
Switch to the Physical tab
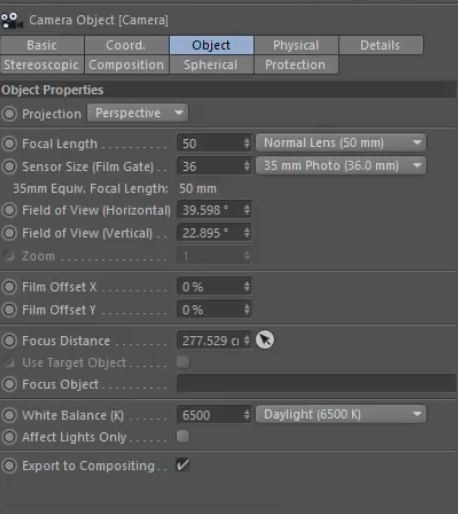tap(296, 45)
